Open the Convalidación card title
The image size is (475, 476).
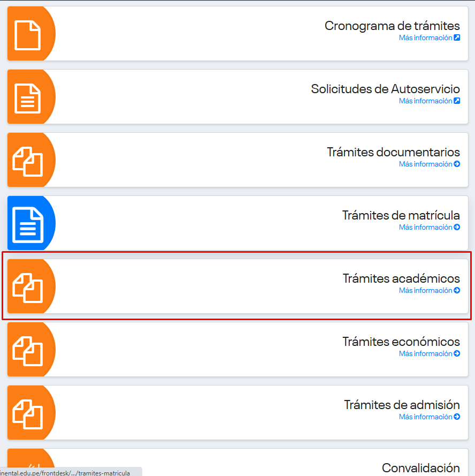tap(420, 468)
